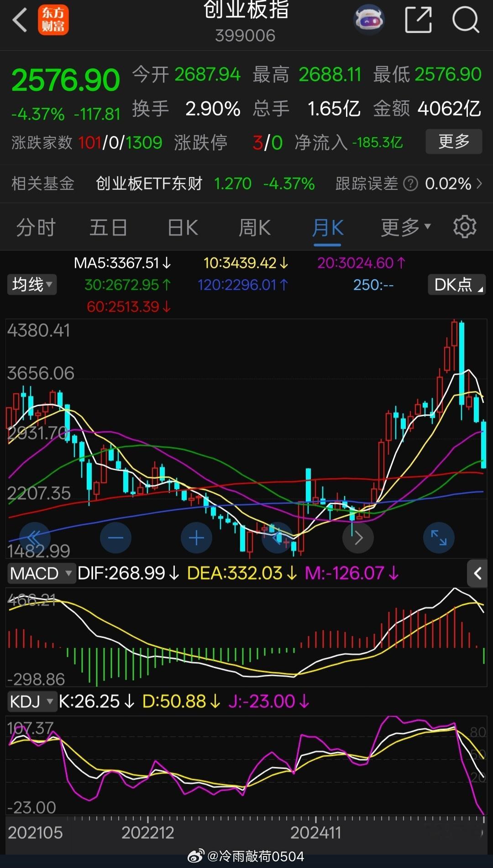The width and height of the screenshot is (493, 868).
Task: Select the 月K tab
Action: pyautogui.click(x=328, y=227)
